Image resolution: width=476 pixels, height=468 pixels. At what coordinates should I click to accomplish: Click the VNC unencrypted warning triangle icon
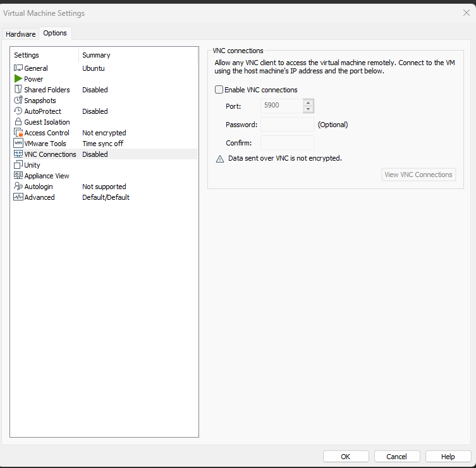point(220,159)
